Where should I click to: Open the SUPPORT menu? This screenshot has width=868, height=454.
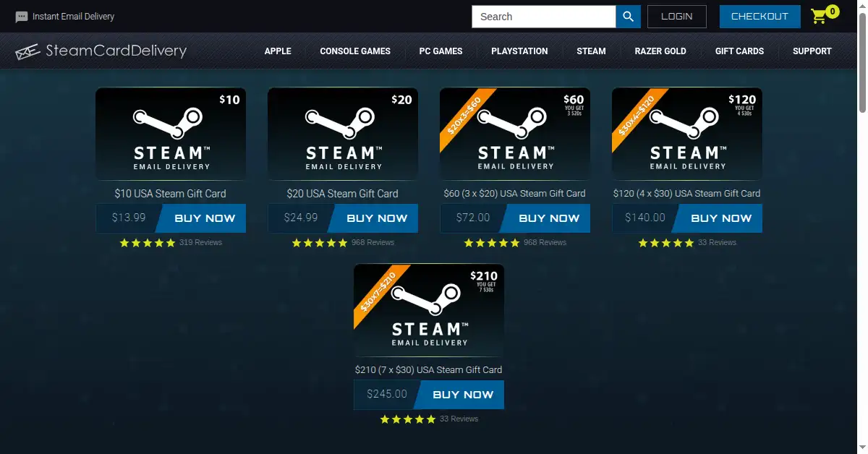tap(812, 51)
